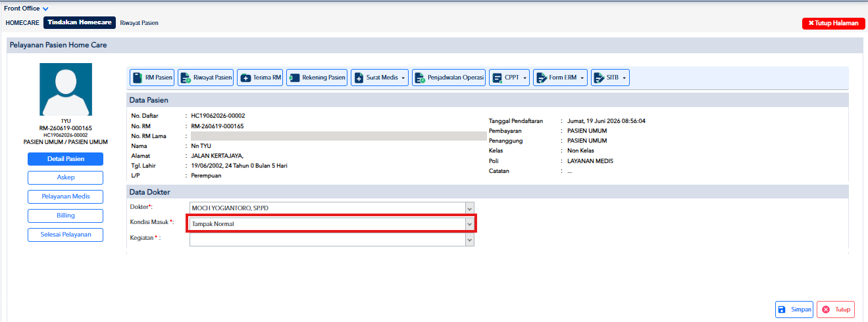Click the Perempuan gender value

click(x=207, y=175)
